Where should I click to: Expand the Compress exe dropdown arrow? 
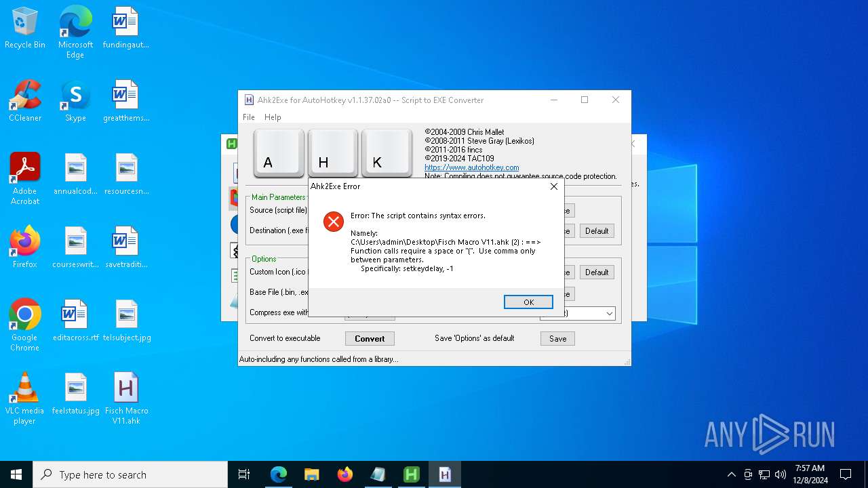609,313
